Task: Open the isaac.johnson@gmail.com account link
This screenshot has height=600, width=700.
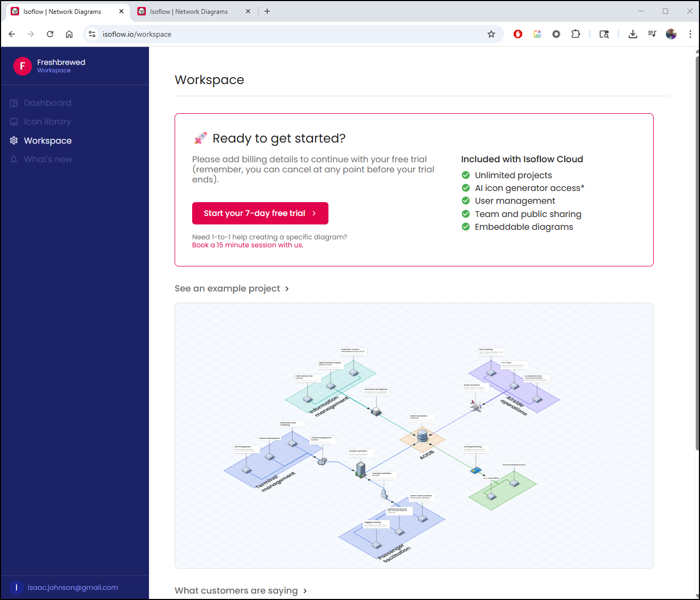Action: pos(73,588)
